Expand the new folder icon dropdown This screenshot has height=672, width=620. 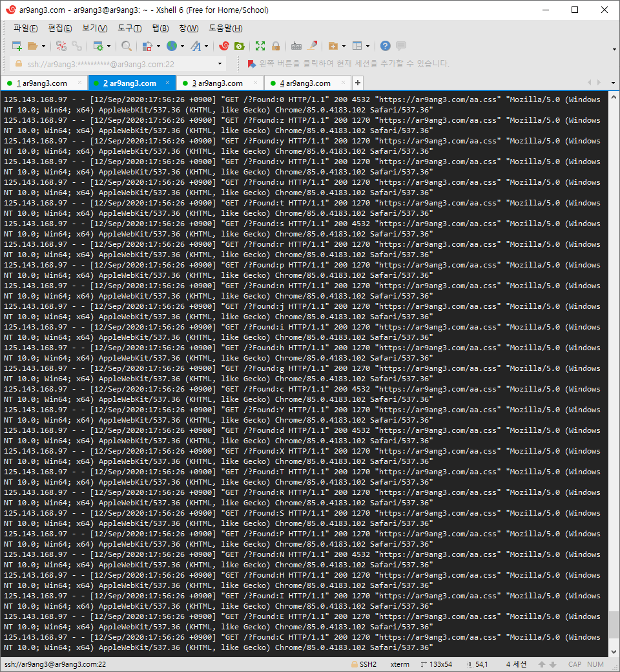pyautogui.click(x=344, y=47)
